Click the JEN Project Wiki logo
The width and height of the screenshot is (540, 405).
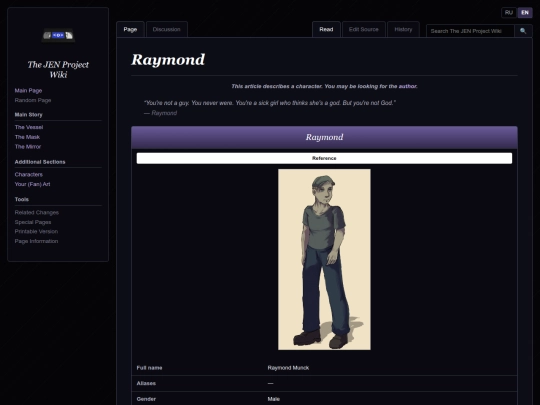[x=58, y=35]
